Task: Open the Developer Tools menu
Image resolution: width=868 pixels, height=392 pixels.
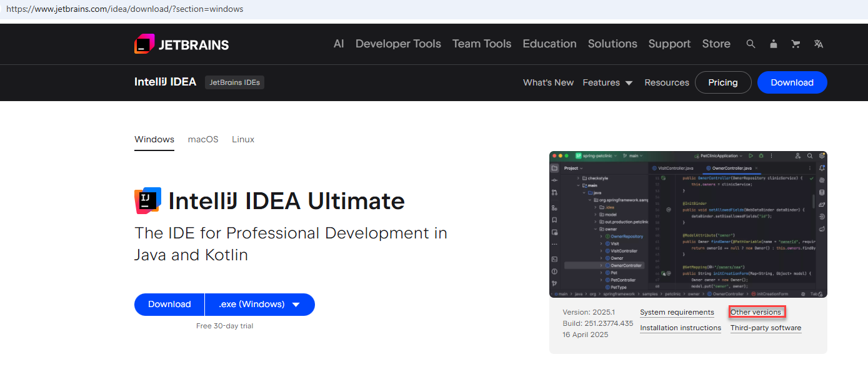Action: pyautogui.click(x=398, y=44)
